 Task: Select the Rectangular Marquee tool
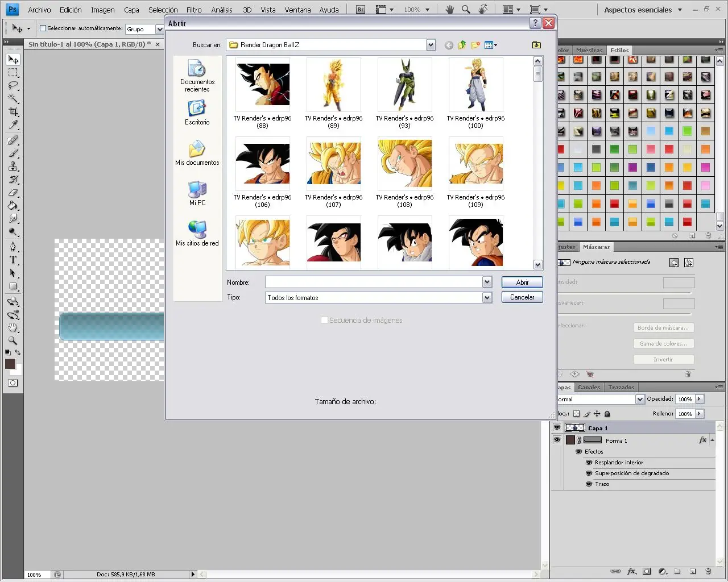tap(13, 73)
